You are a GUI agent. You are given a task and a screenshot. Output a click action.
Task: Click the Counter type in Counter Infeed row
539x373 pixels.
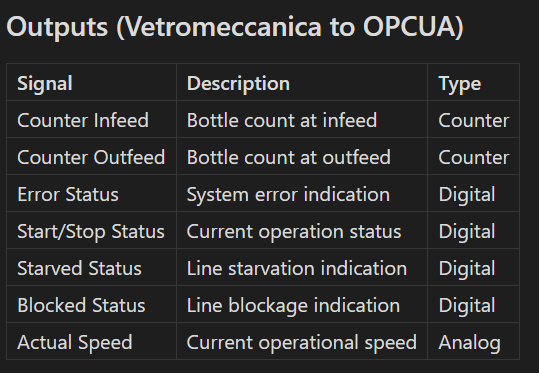474,120
